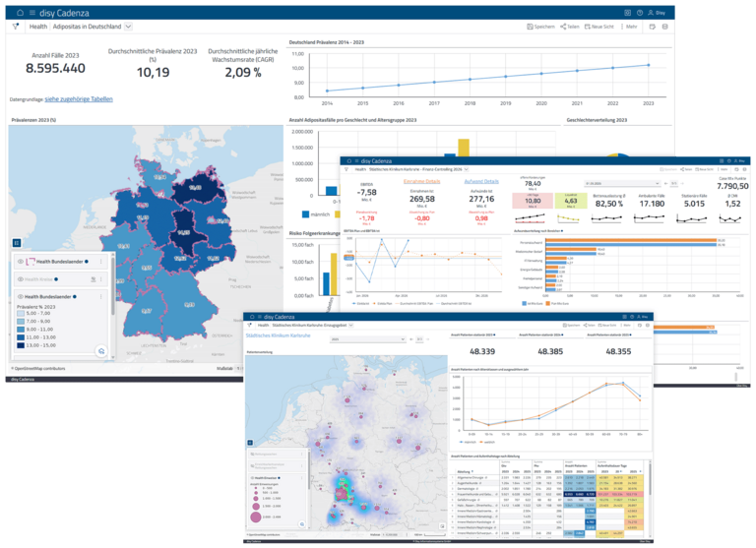Open home icon in Adipositas window header

21,13
